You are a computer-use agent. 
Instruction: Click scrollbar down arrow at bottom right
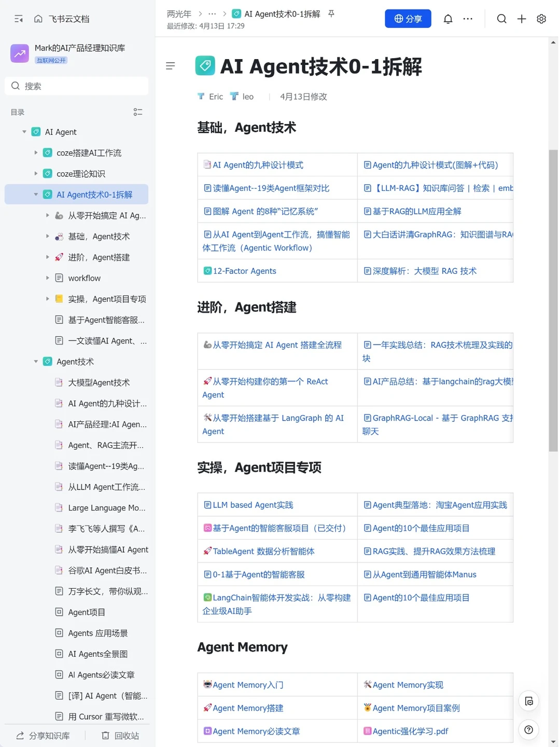pos(553,742)
